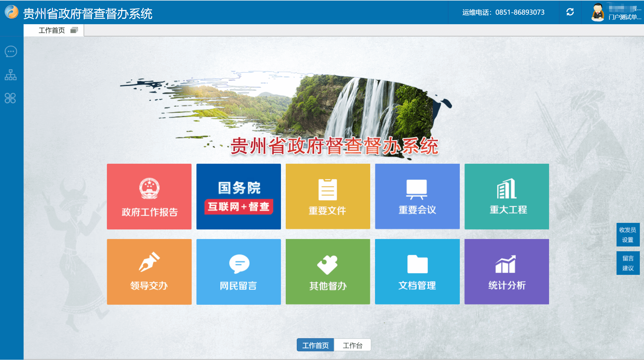Click the tab windows icon beside 工作首页
644x360 pixels.
[74, 30]
